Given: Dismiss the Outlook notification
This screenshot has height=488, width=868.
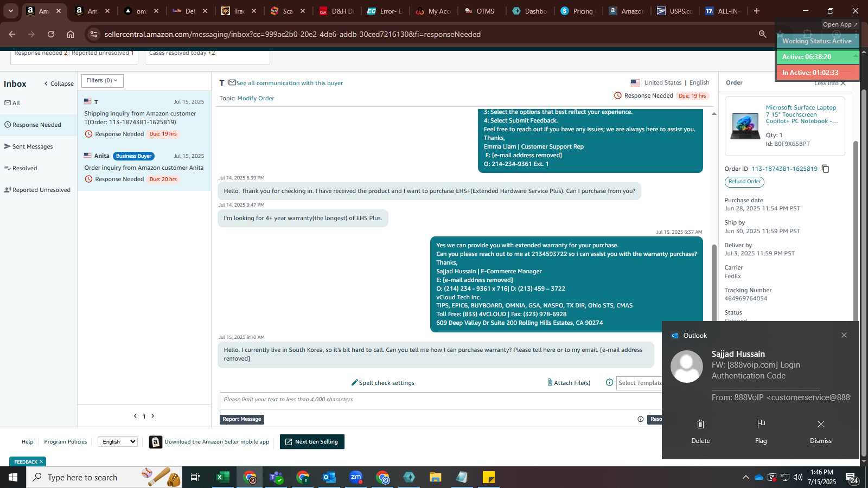Looking at the screenshot, I should pos(821,431).
